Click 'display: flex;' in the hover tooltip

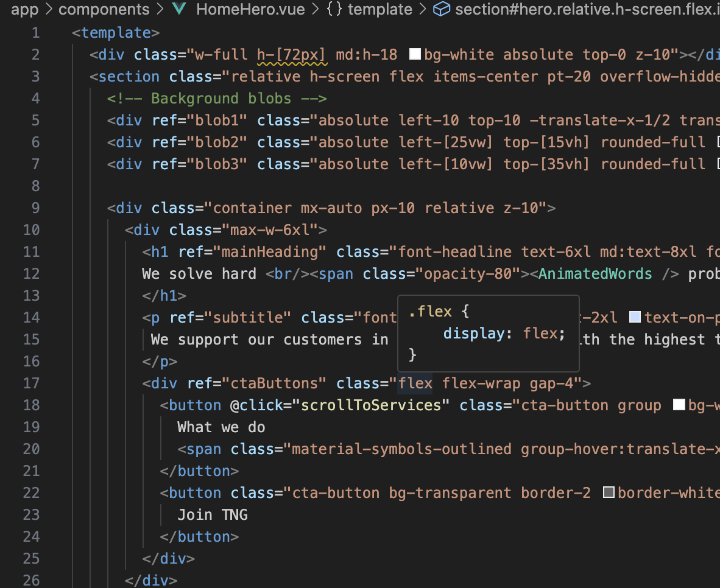pos(504,333)
